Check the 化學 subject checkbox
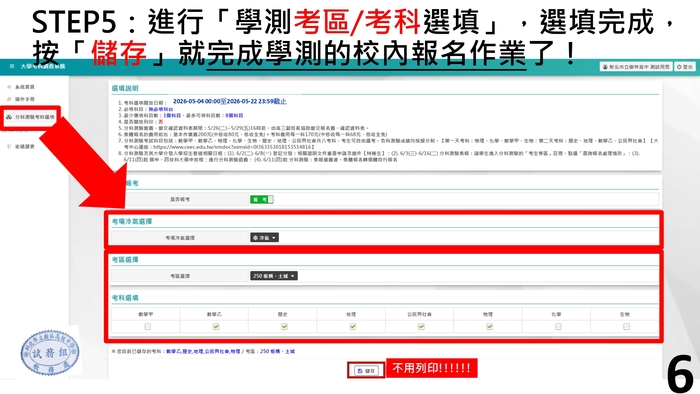The image size is (700, 394). pyautogui.click(x=558, y=327)
